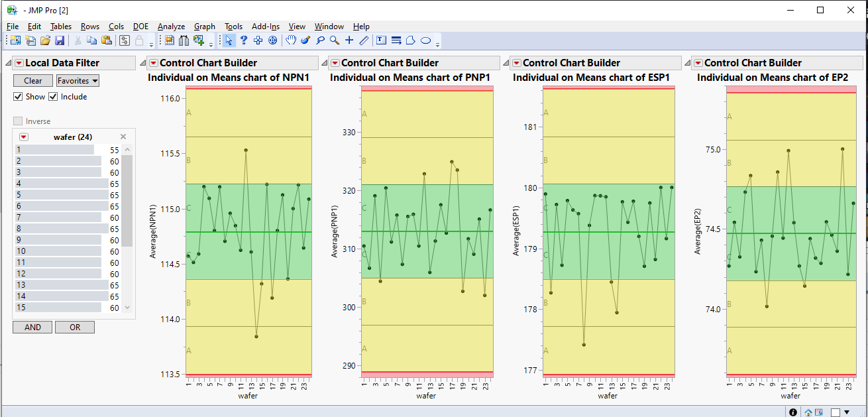The image size is (868, 417).
Task: Click the Save data table icon
Action: click(x=60, y=40)
